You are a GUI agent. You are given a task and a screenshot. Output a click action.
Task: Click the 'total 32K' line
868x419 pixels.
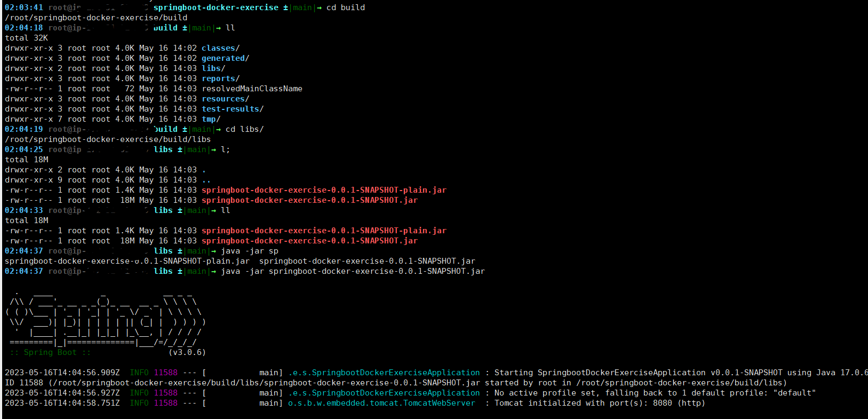(26, 38)
